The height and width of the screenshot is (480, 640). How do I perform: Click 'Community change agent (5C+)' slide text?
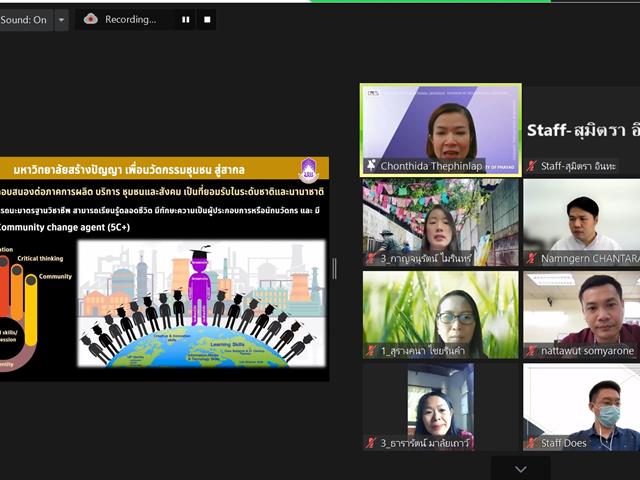[x=64, y=227]
